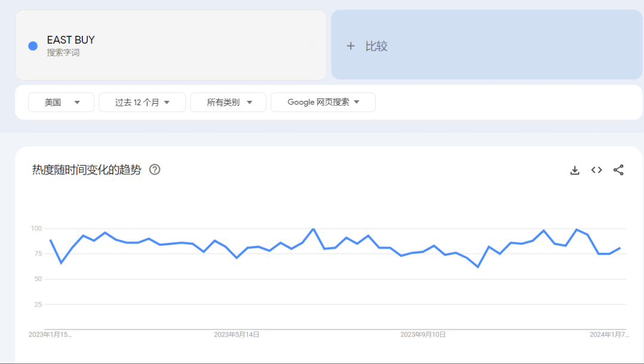Click the 2023年1月15 start date label
644x364 pixels.
coord(50,335)
